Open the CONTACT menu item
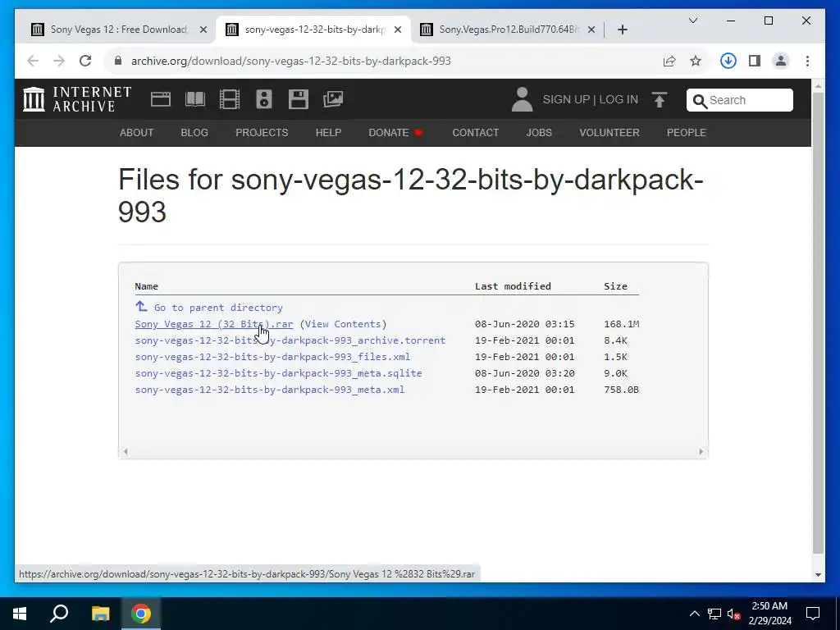Screen dimensions: 840x630 [476, 132]
